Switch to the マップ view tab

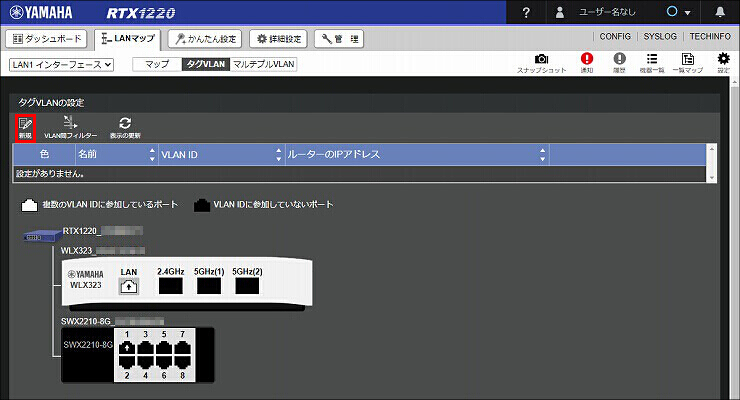pyautogui.click(x=157, y=64)
